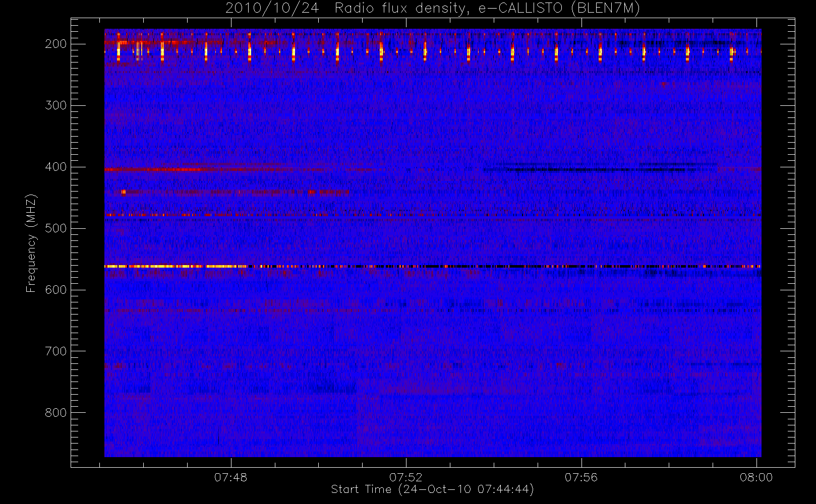816x504 pixels.
Task: Click the 07:48 time tick label
Action: pyautogui.click(x=231, y=477)
